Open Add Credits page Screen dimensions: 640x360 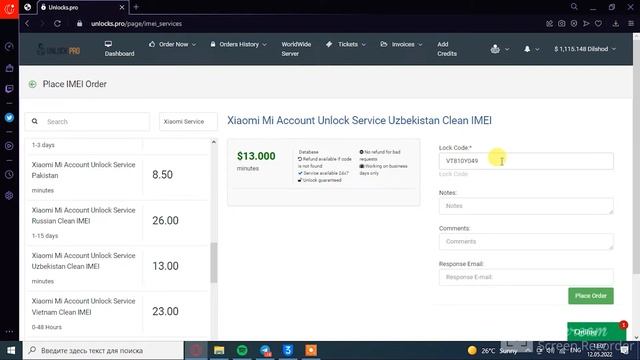447,49
